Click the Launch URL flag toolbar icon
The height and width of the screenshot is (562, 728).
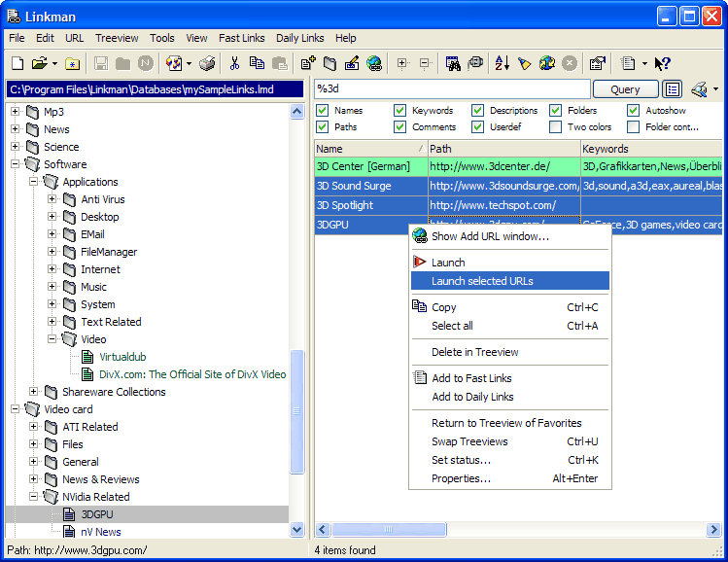(525, 63)
